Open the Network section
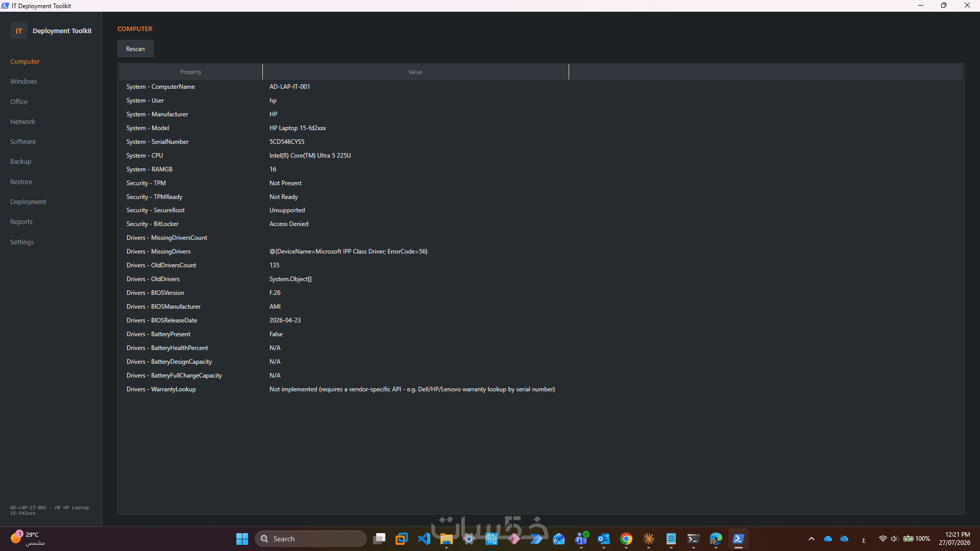 click(23, 121)
